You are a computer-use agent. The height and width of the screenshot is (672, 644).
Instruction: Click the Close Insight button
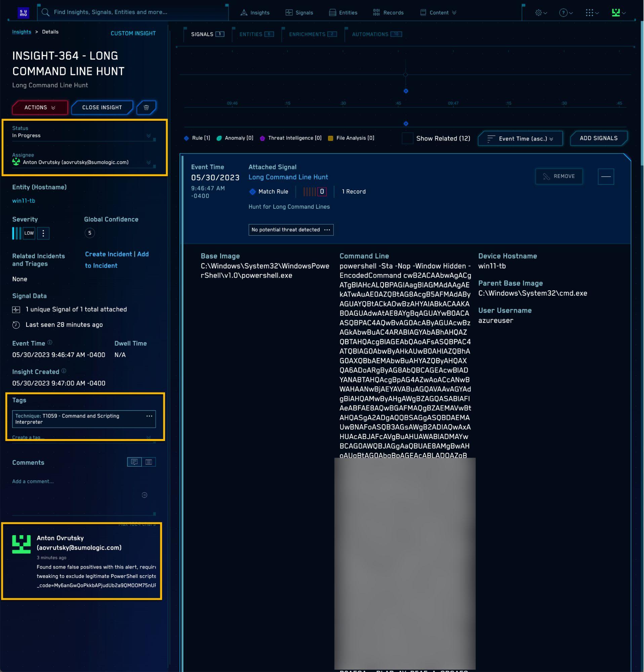coord(102,107)
